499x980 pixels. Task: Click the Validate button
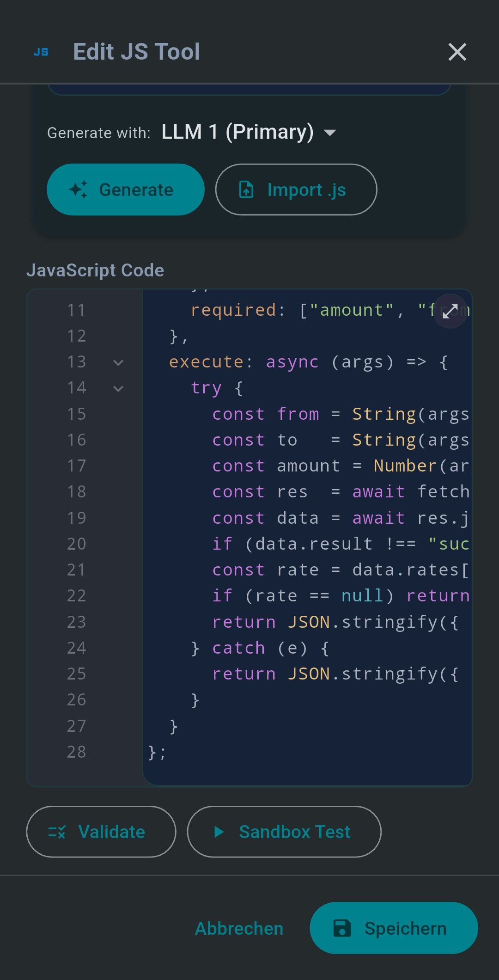101,832
